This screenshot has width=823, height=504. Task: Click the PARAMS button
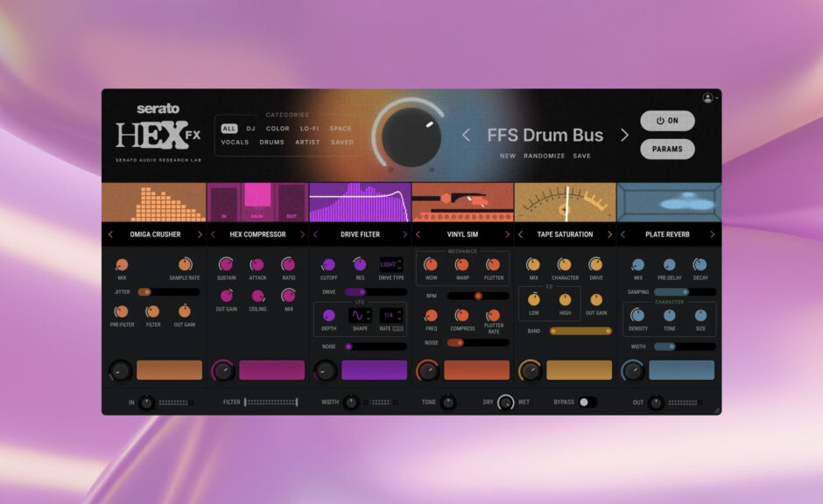point(667,149)
